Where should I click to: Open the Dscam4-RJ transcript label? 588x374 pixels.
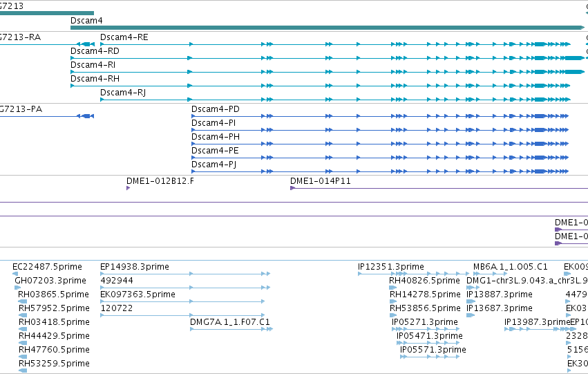(123, 93)
